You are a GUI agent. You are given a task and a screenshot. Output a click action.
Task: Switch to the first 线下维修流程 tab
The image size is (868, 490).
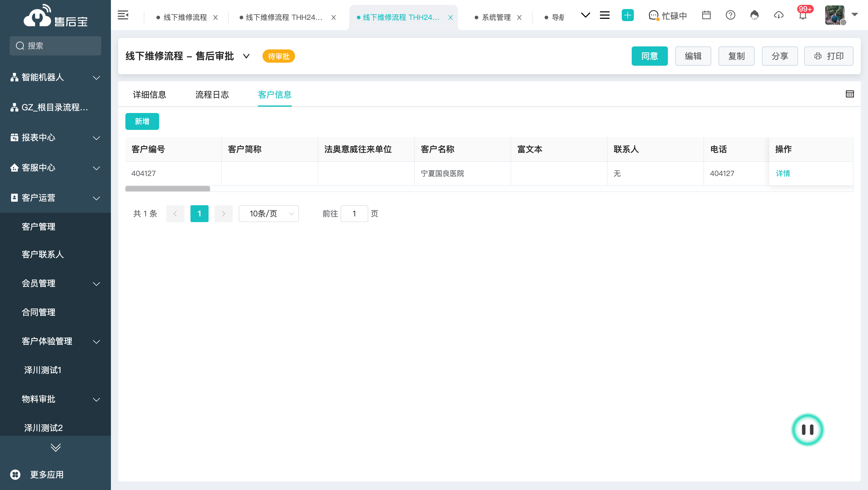pos(185,17)
